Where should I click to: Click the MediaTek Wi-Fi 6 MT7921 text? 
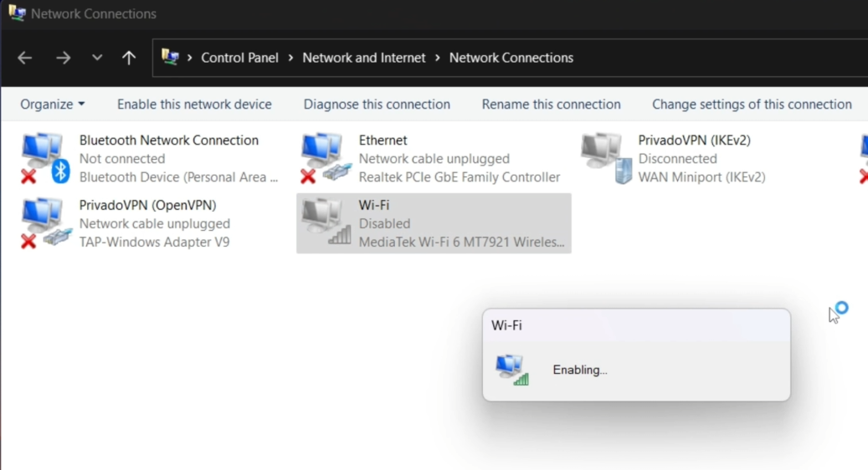[462, 242]
